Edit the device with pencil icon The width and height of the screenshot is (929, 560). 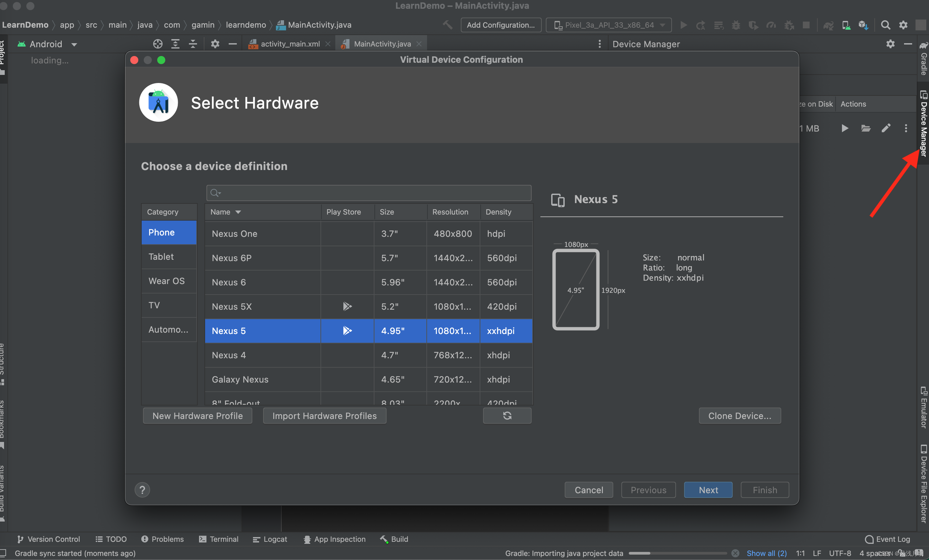[x=886, y=128]
